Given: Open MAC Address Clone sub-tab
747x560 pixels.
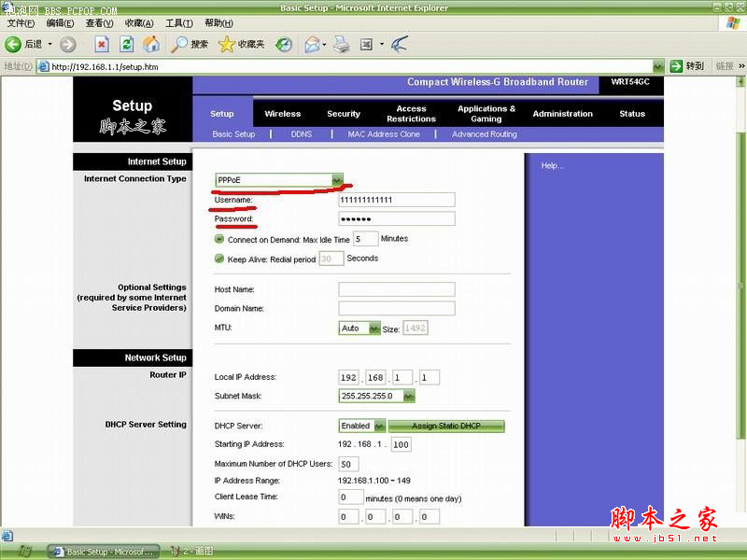Looking at the screenshot, I should [x=384, y=134].
